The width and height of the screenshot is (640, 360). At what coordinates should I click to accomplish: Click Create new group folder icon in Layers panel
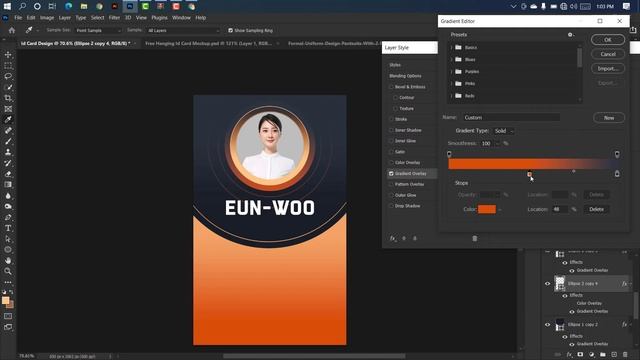(603, 354)
